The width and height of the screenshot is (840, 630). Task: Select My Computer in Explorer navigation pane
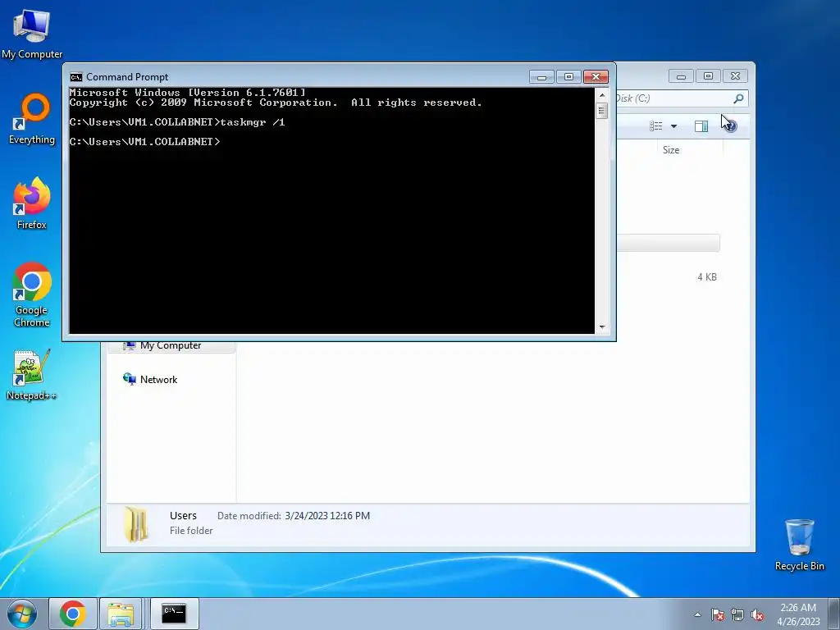click(171, 345)
